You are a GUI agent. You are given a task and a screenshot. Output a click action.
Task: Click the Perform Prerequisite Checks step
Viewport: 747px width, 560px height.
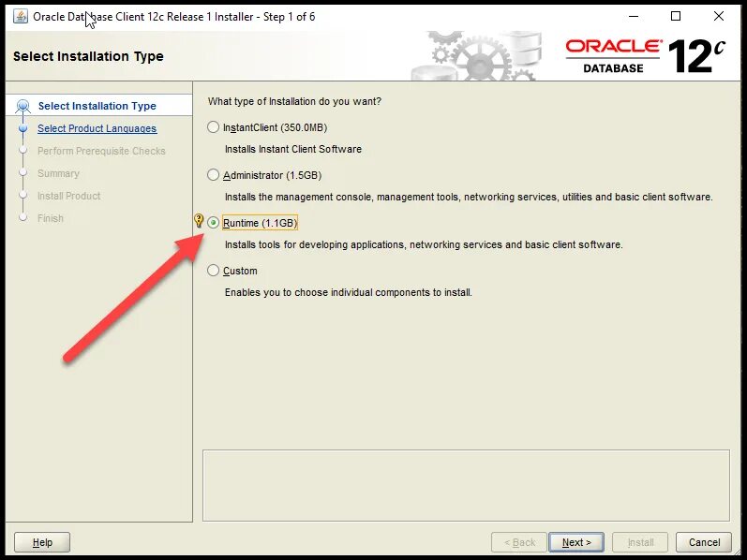[x=101, y=151]
